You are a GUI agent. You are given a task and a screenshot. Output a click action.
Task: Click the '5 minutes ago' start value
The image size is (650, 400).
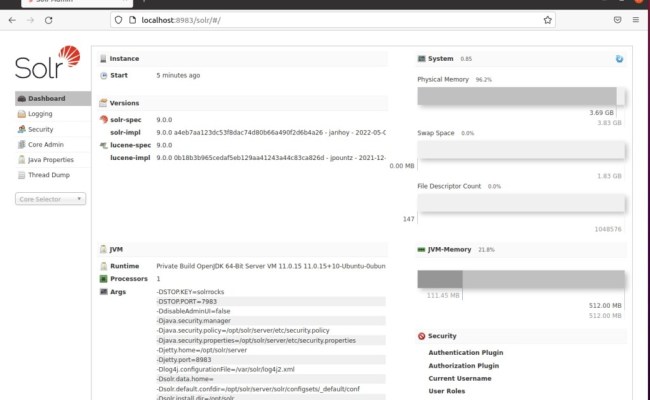(178, 75)
